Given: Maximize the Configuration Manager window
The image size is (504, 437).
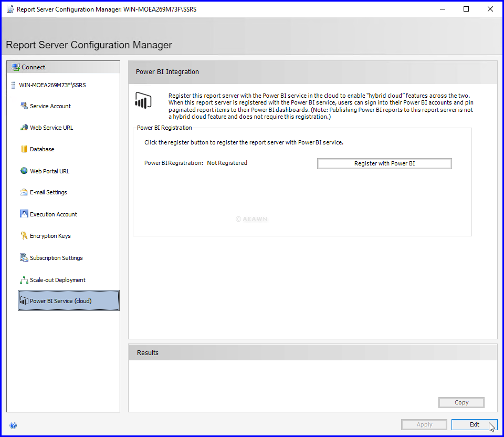Looking at the screenshot, I should tap(466, 9).
